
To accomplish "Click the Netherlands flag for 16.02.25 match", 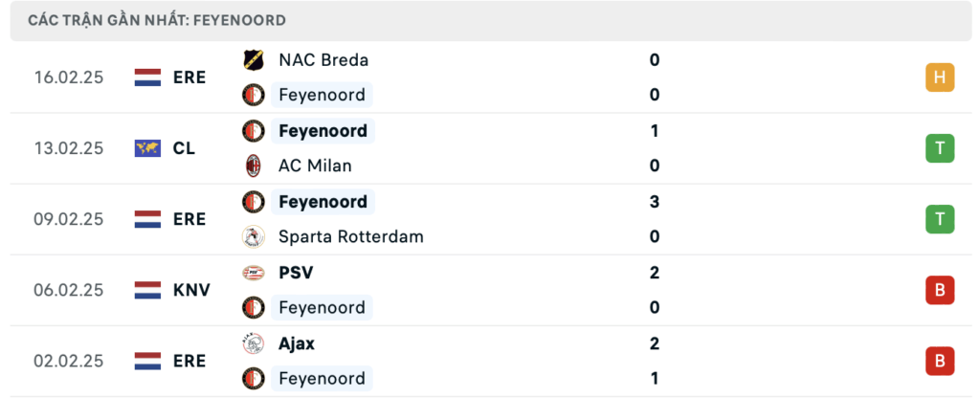I will [x=148, y=77].
